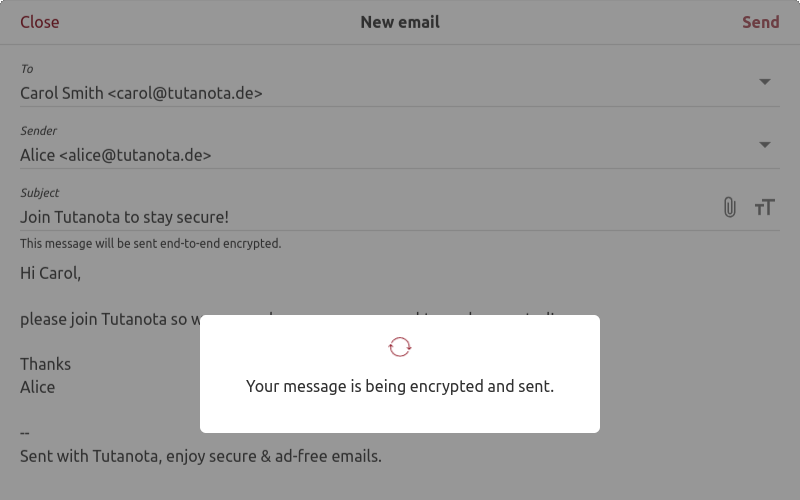Click the 'New email' header title

point(400,22)
